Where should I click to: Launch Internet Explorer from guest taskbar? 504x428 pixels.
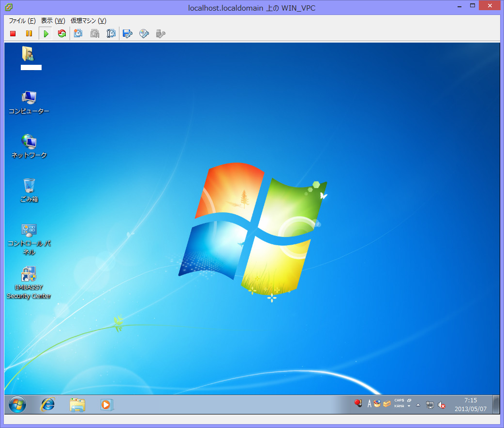[x=47, y=404]
